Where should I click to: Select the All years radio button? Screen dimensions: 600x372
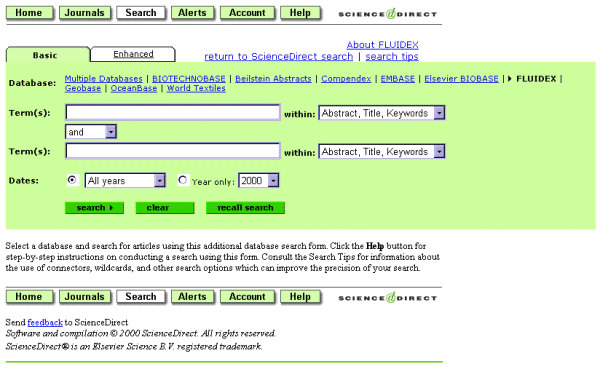coord(72,179)
